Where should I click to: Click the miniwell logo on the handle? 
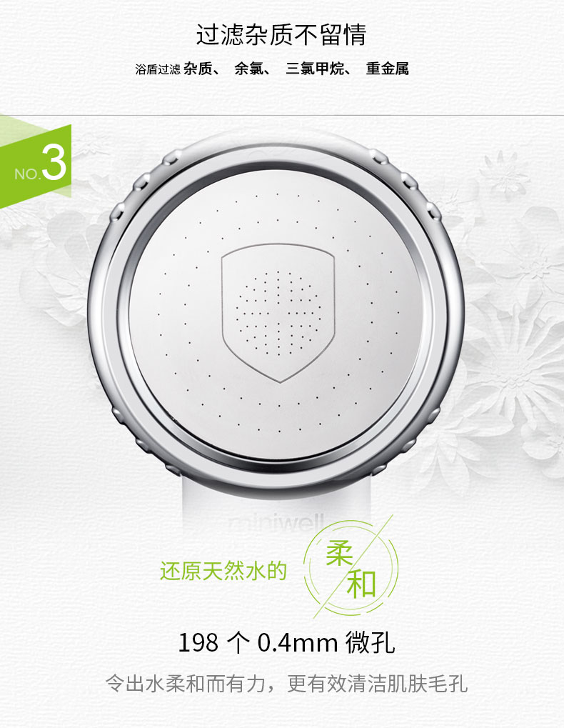(x=277, y=523)
